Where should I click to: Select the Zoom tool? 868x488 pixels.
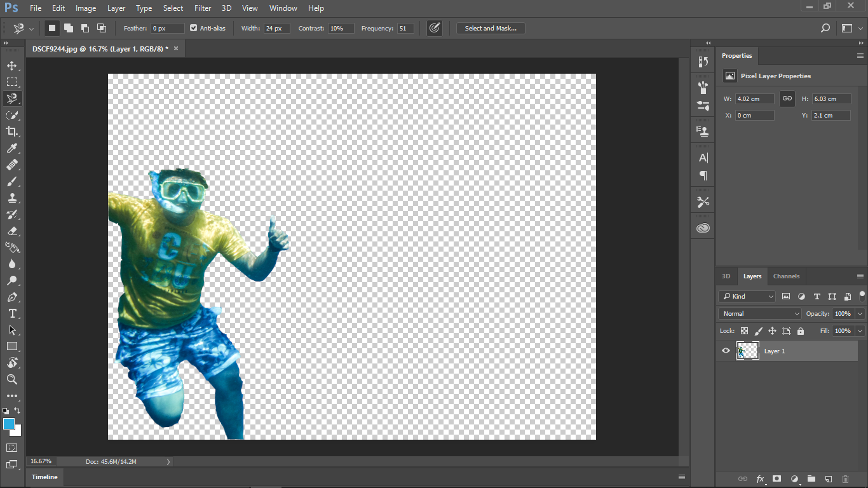click(12, 379)
